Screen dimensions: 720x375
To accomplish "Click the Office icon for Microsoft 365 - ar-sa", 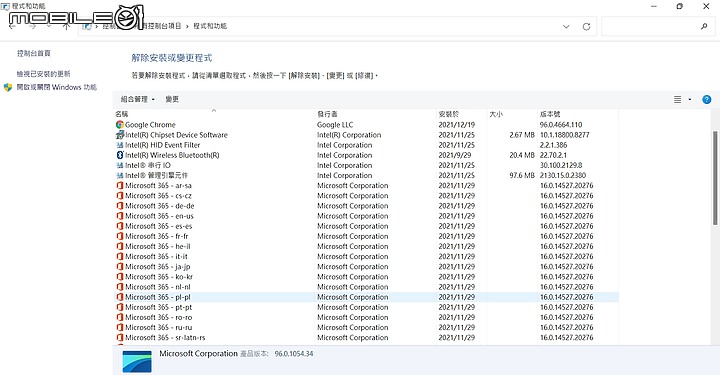I will (x=120, y=185).
